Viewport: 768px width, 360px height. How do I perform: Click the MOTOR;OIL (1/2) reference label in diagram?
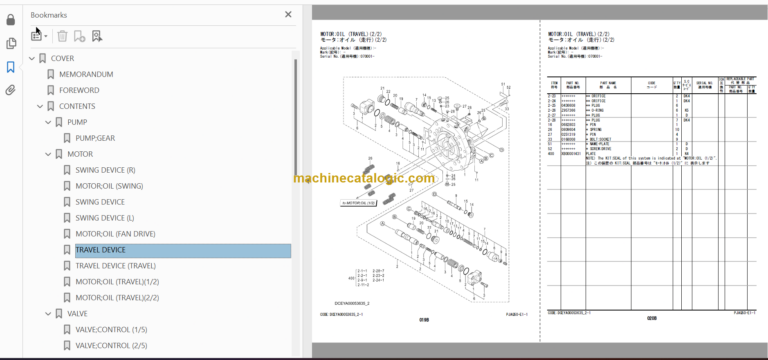click(x=359, y=202)
